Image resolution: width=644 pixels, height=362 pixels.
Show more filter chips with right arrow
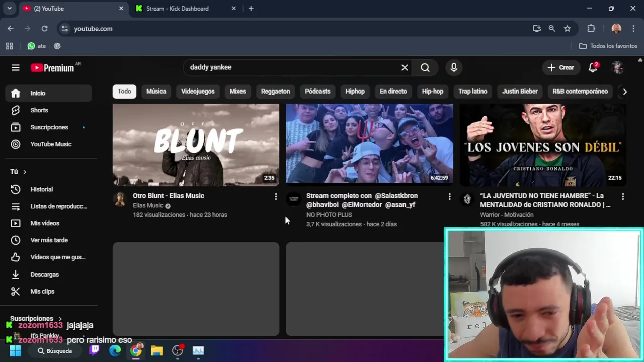coord(624,92)
